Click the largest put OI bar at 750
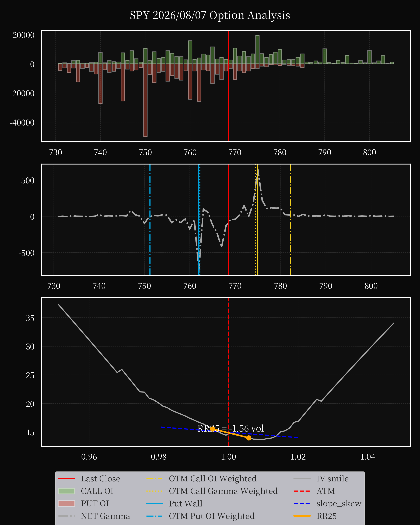The height and width of the screenshot is (525, 420). tap(145, 100)
